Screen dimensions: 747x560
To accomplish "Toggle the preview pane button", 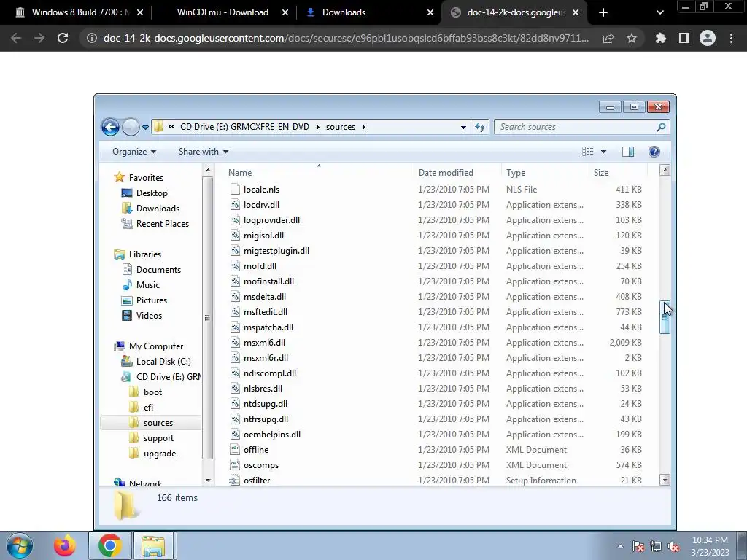I will (628, 152).
